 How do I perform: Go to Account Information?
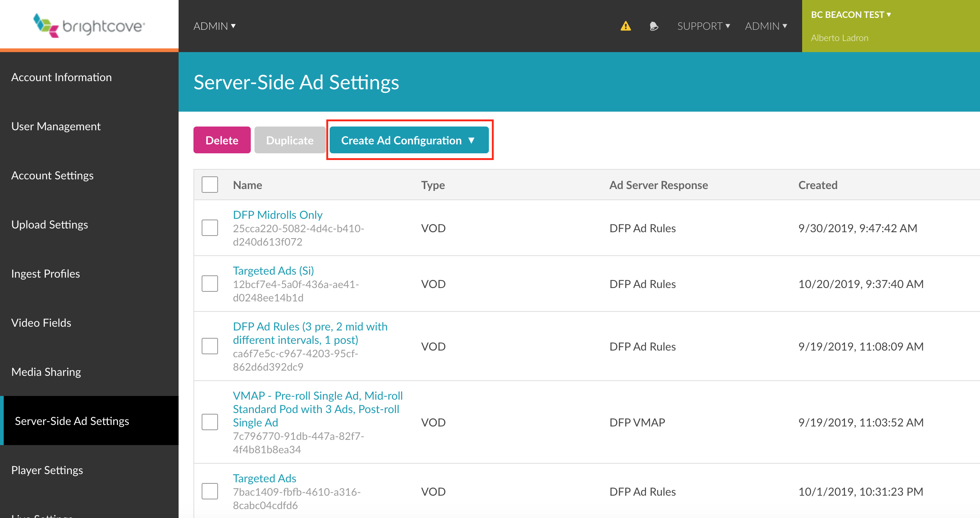[61, 77]
